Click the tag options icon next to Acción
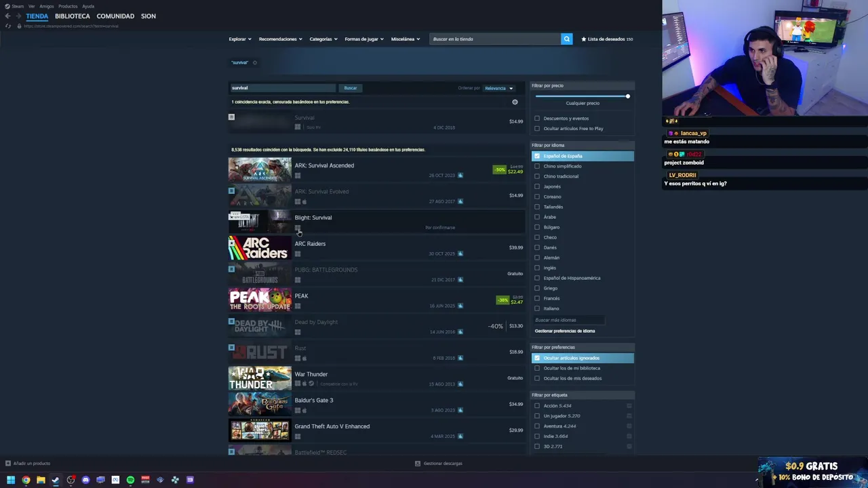This screenshot has height=488, width=868. (x=629, y=405)
